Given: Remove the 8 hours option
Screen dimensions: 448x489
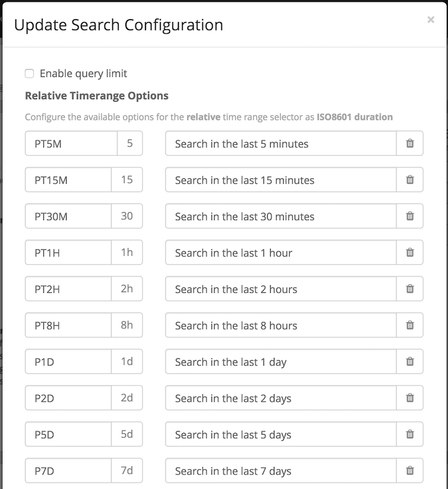Looking at the screenshot, I should pos(410,325).
